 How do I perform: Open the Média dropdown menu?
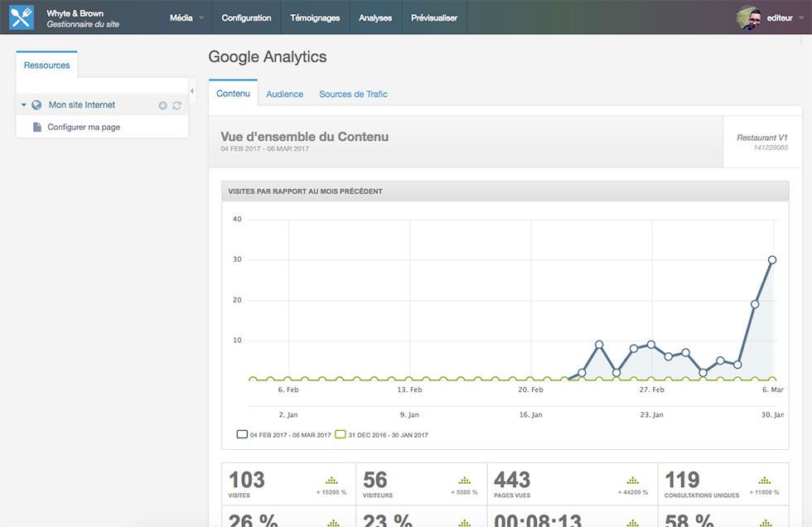click(x=186, y=17)
